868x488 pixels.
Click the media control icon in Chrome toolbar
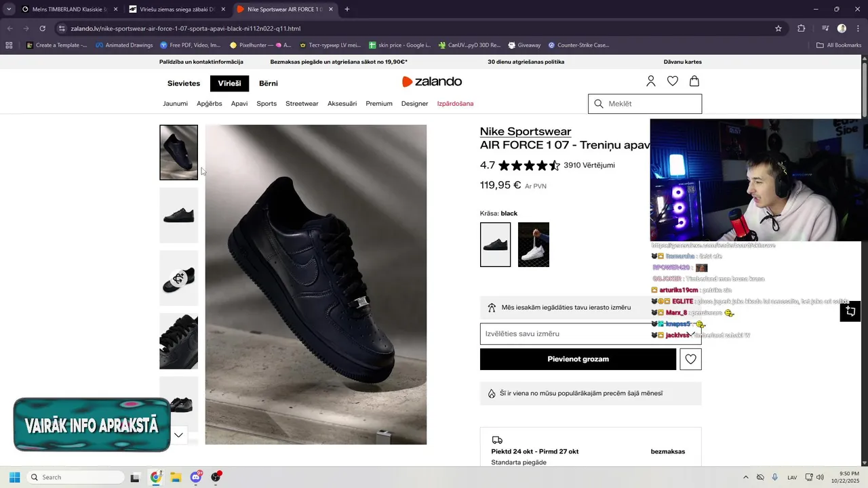point(825,28)
